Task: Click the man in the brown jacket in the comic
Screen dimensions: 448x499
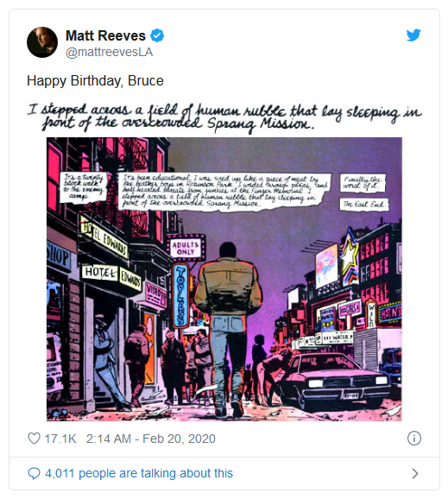Action: coord(228,330)
